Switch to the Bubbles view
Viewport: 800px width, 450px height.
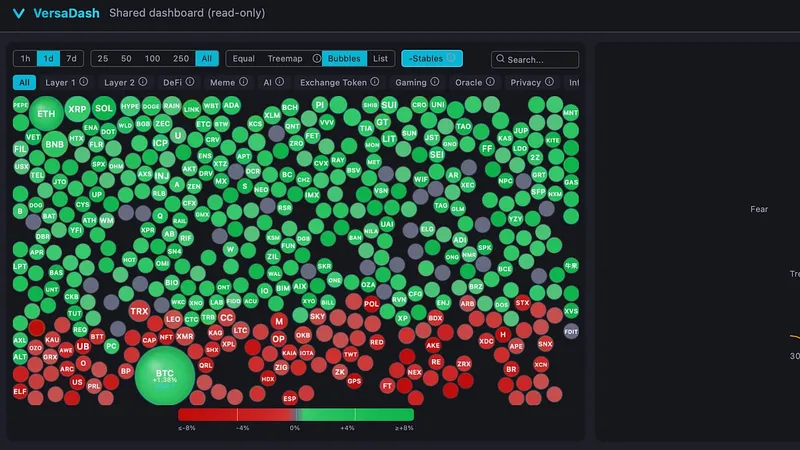344,59
